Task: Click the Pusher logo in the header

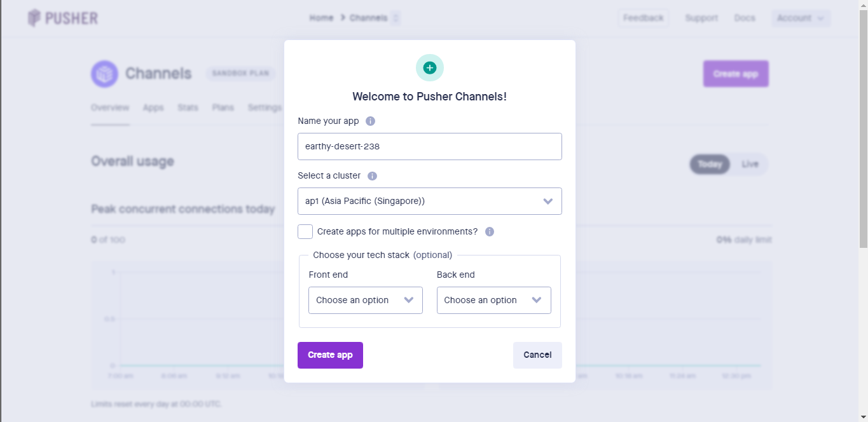Action: (62, 18)
